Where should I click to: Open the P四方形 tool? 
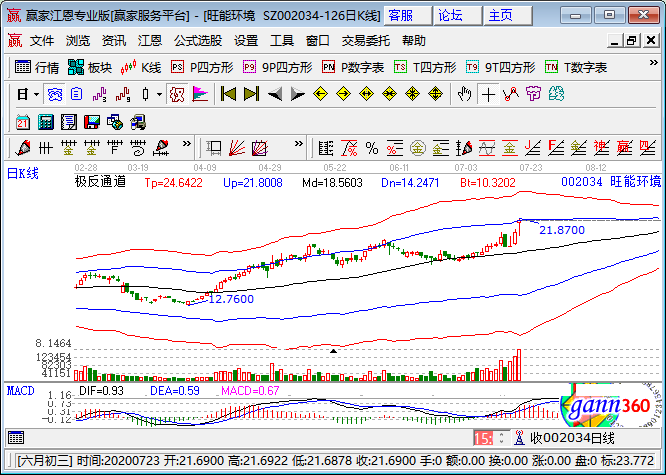pos(202,67)
